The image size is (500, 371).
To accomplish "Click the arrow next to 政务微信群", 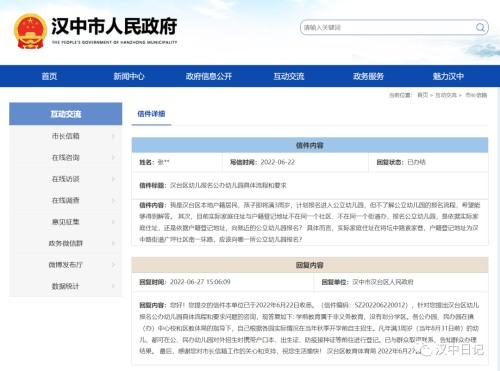I will (113, 243).
